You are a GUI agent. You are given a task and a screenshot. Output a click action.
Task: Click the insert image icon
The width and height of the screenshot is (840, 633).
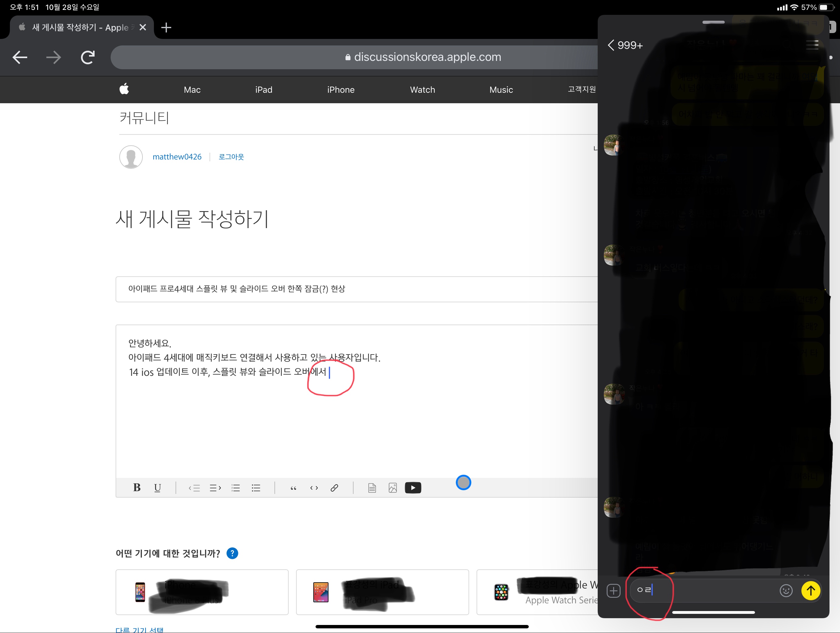(x=393, y=487)
